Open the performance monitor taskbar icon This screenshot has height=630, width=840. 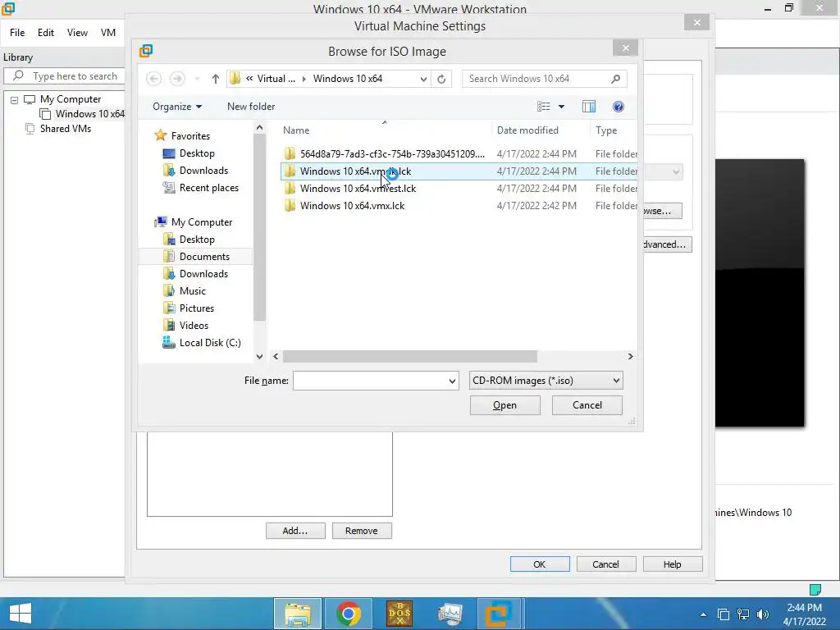[450, 614]
